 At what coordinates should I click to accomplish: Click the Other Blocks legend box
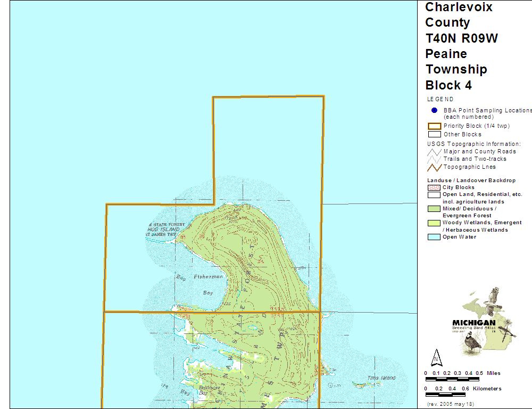434,134
